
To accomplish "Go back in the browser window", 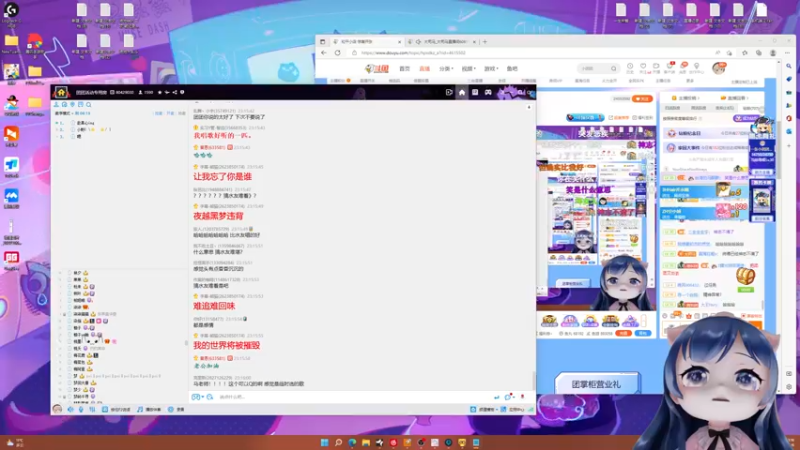I will pos(324,53).
